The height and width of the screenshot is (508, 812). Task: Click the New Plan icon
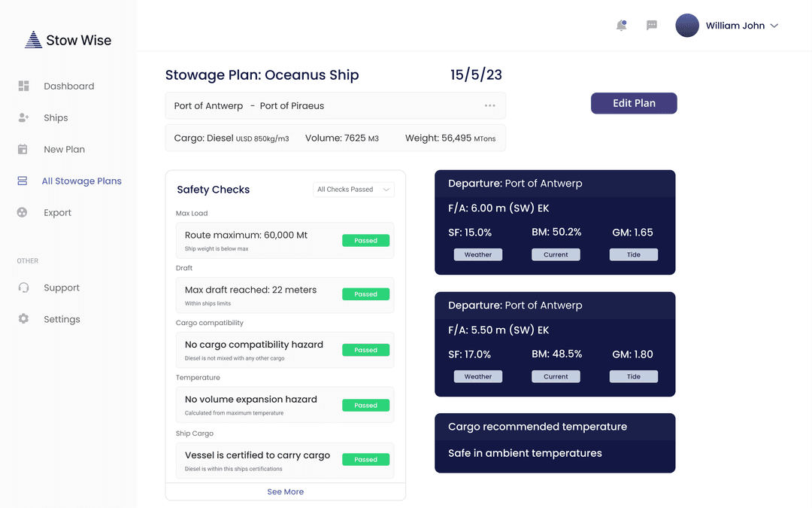(x=23, y=149)
